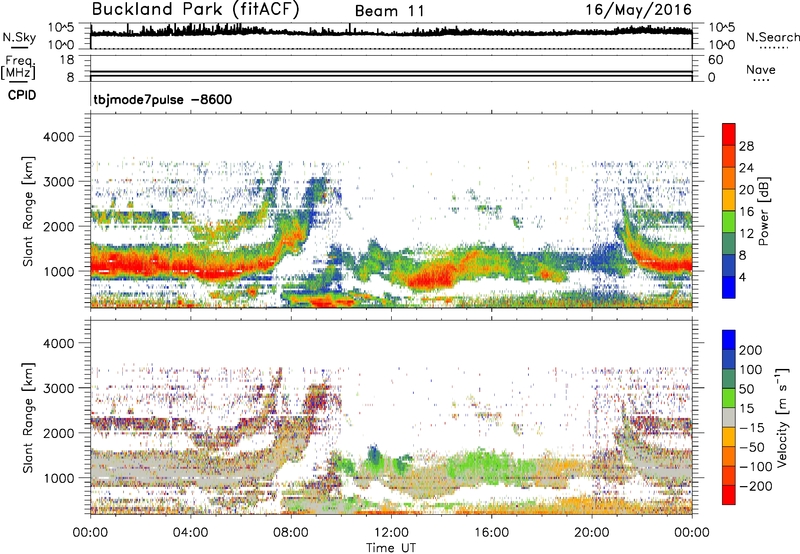Select the 'Freq. [MHz]' axis label
Screen dimensions: 800x554
18,68
